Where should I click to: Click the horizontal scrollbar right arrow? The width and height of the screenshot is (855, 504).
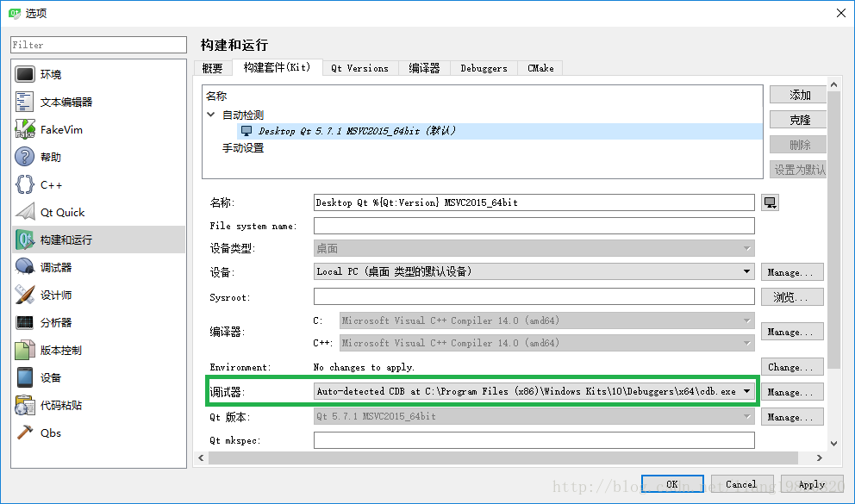[x=819, y=457]
